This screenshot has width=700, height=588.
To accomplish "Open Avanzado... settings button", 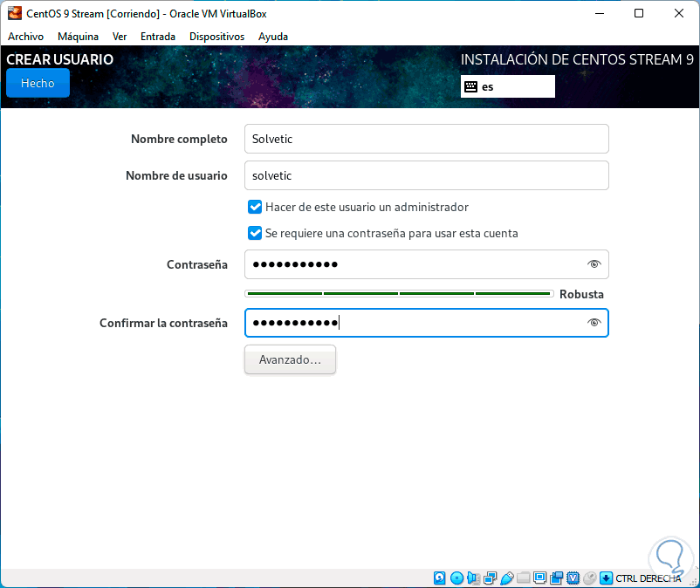I will (x=290, y=359).
